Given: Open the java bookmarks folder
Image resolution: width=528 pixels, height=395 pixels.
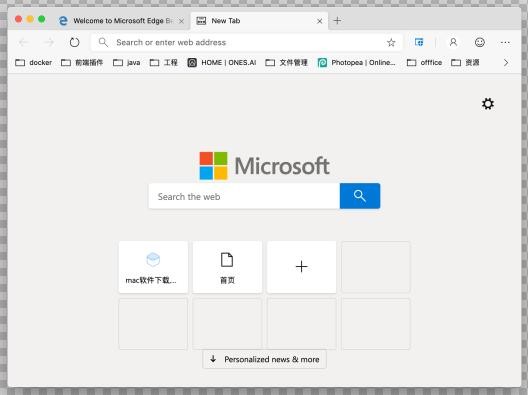Looking at the screenshot, I should (127, 63).
